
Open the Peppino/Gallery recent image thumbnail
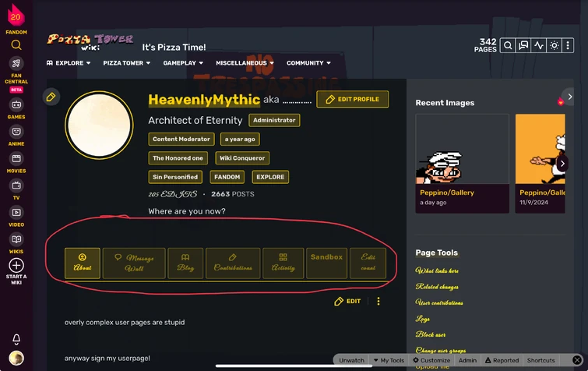coord(462,149)
